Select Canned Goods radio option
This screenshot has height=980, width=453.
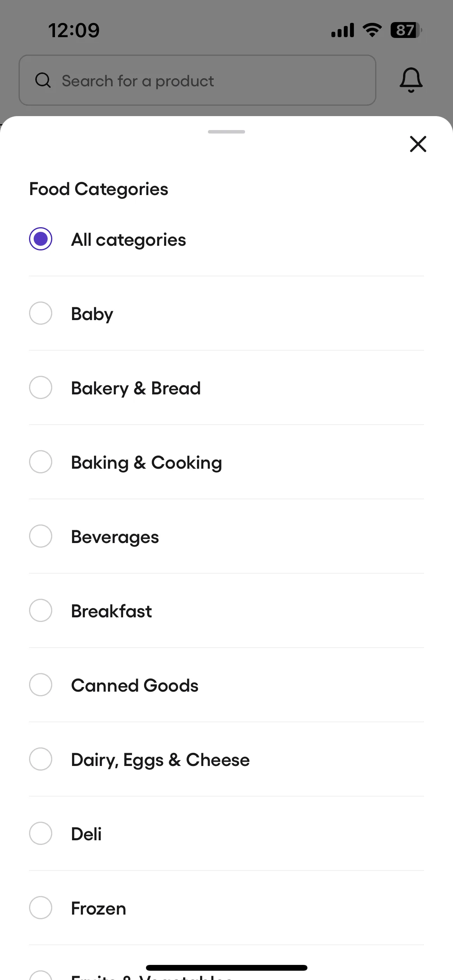pyautogui.click(x=41, y=685)
